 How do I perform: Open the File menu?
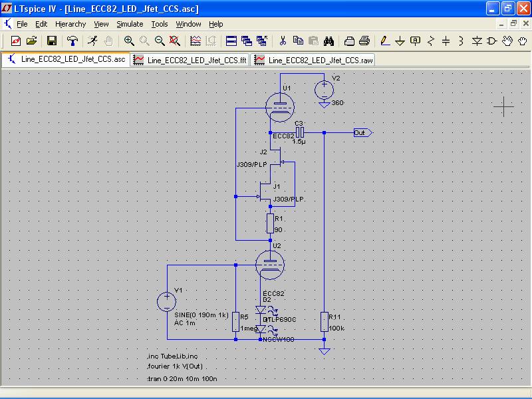pos(22,24)
